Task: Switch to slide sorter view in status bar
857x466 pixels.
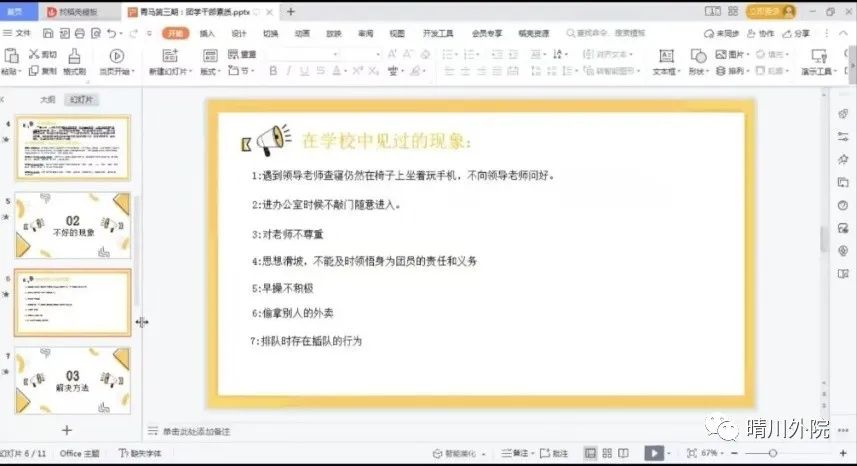Action: [x=609, y=453]
